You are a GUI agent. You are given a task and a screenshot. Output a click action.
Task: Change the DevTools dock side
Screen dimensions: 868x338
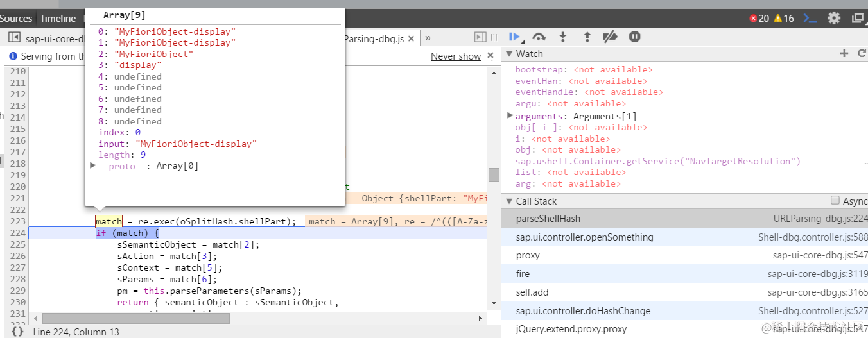click(857, 18)
